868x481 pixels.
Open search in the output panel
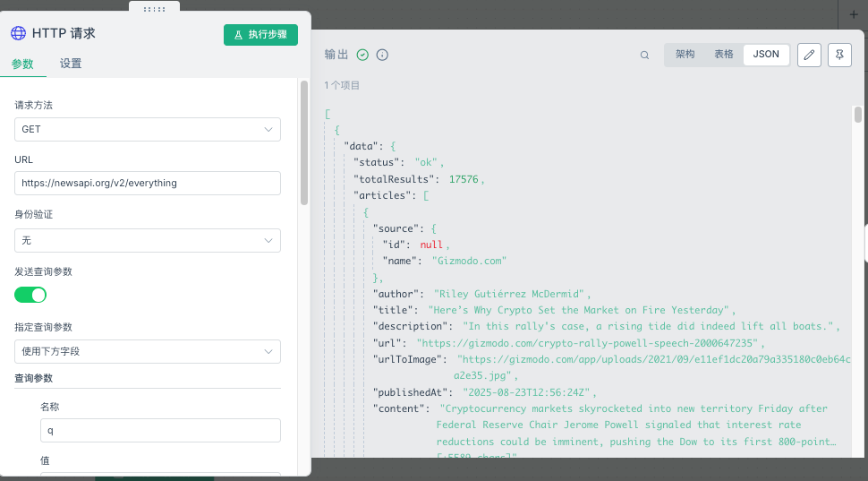pos(644,55)
